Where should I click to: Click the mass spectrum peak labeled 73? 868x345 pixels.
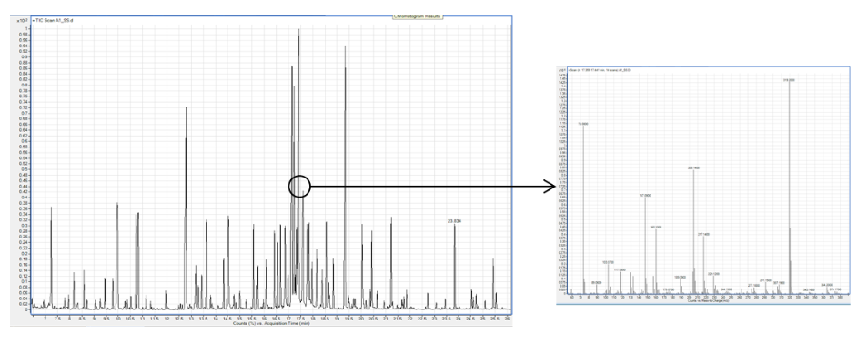[583, 210]
